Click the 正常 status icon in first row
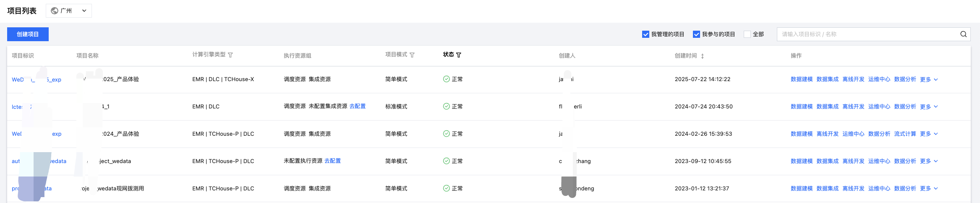The width and height of the screenshot is (980, 203). (x=447, y=79)
